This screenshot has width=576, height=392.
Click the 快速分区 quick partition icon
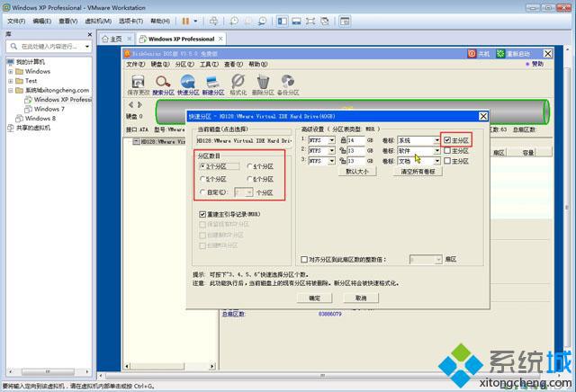tap(188, 81)
